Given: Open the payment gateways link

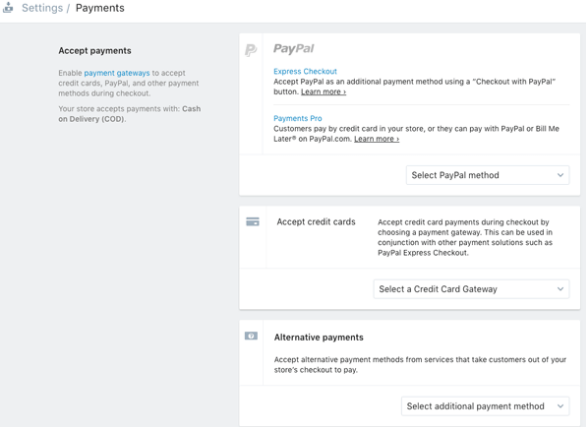Looking at the screenshot, I should (117, 73).
